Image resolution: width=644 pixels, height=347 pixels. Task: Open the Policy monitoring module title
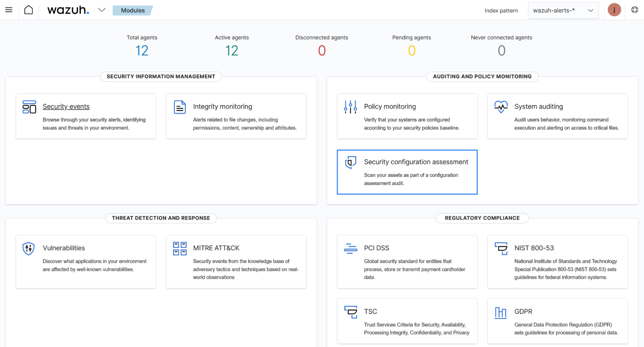[x=390, y=106]
